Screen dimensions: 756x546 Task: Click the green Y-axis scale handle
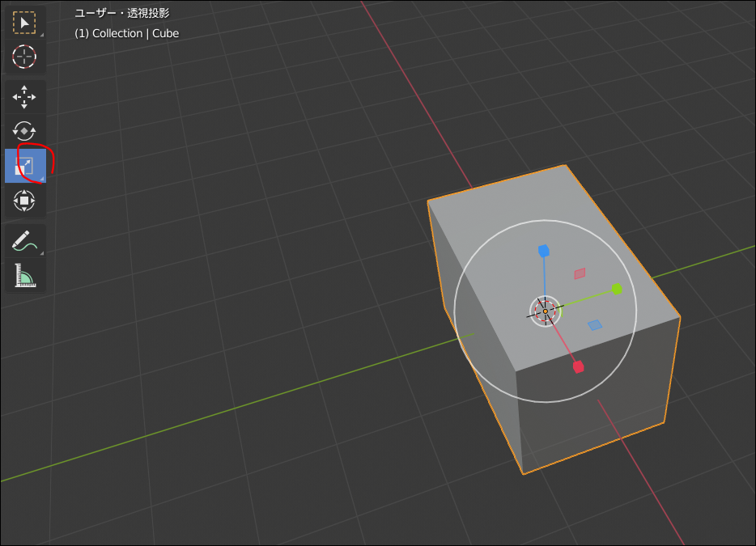point(617,289)
